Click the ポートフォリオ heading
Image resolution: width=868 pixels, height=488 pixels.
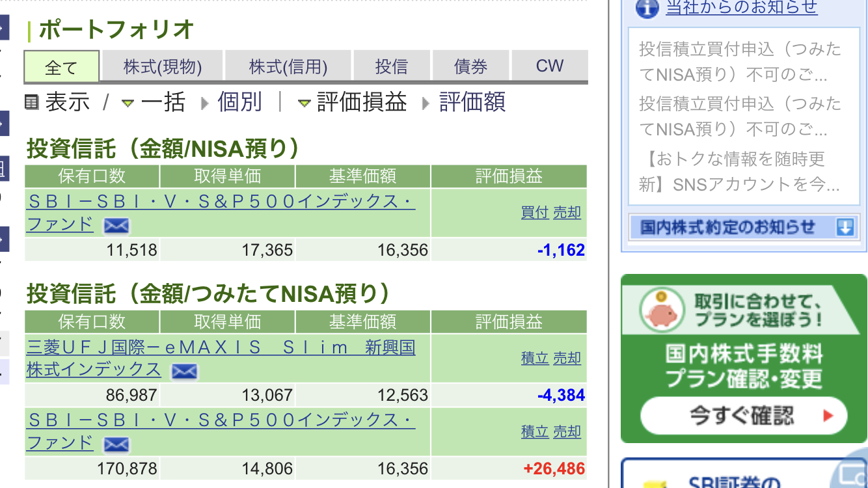tap(116, 30)
